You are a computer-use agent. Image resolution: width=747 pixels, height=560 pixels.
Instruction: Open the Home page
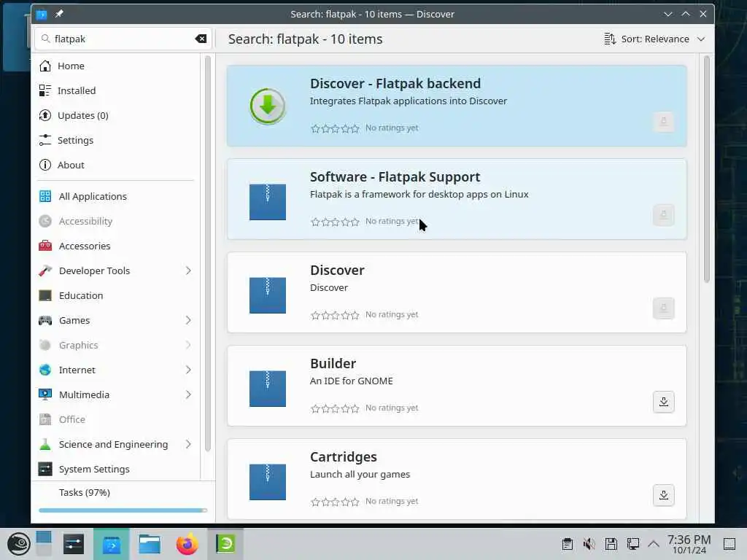116,66
